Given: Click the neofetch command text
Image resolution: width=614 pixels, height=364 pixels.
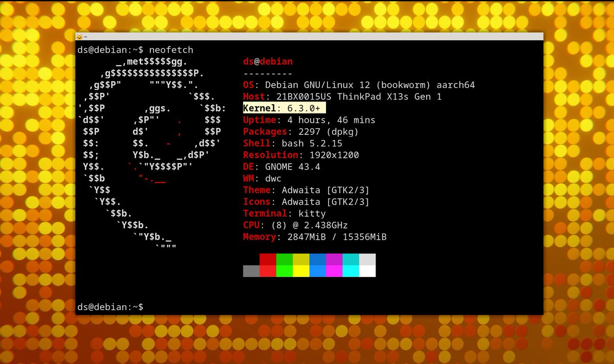Looking at the screenshot, I should (x=171, y=50).
